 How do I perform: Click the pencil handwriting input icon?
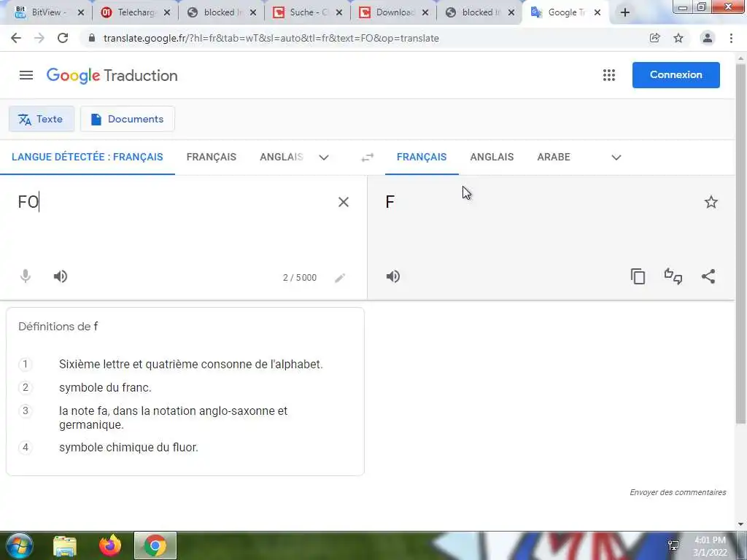340,278
